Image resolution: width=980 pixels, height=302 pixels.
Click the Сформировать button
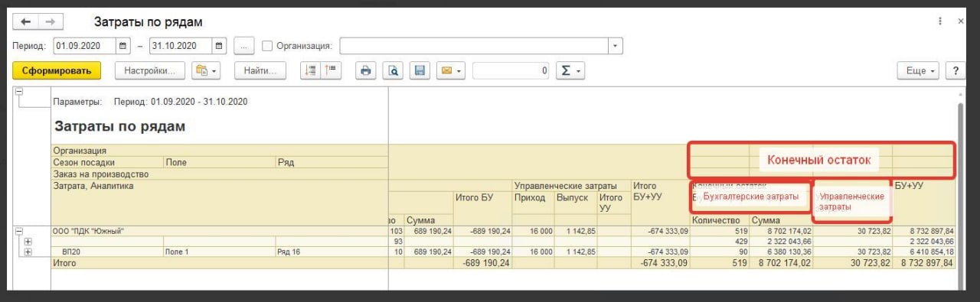click(x=57, y=70)
